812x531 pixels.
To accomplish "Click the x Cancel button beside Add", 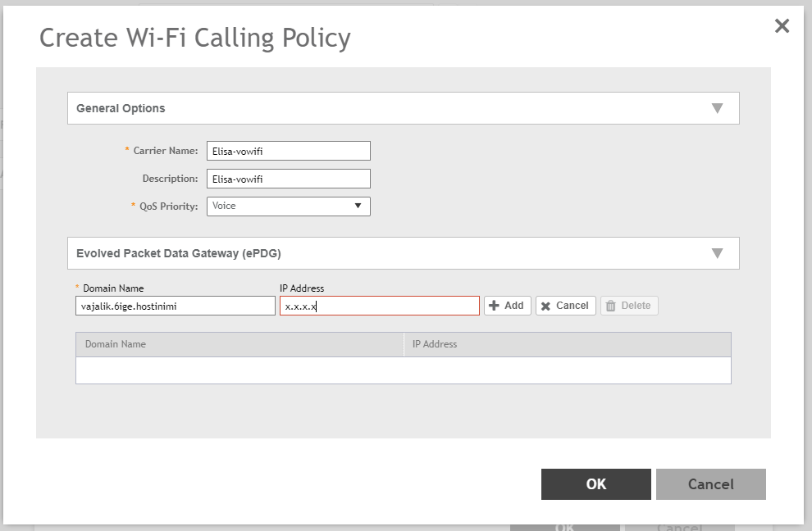I will 565,306.
